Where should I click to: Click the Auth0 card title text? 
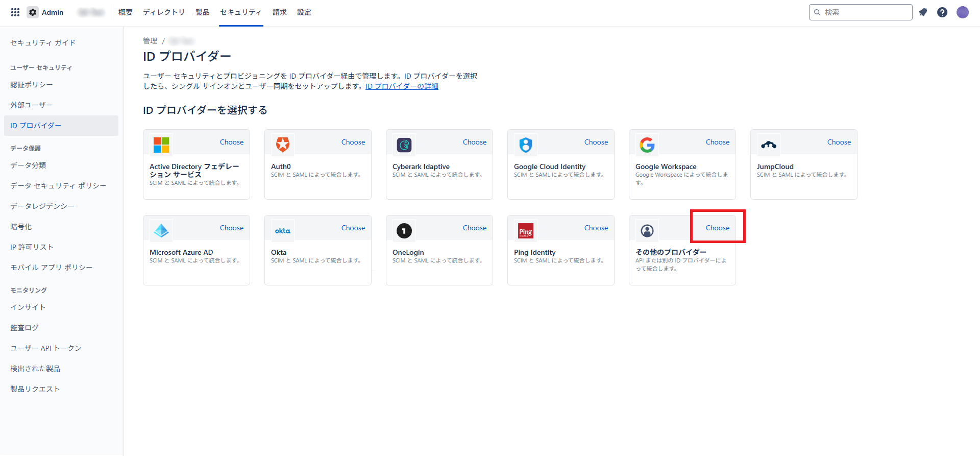point(281,166)
